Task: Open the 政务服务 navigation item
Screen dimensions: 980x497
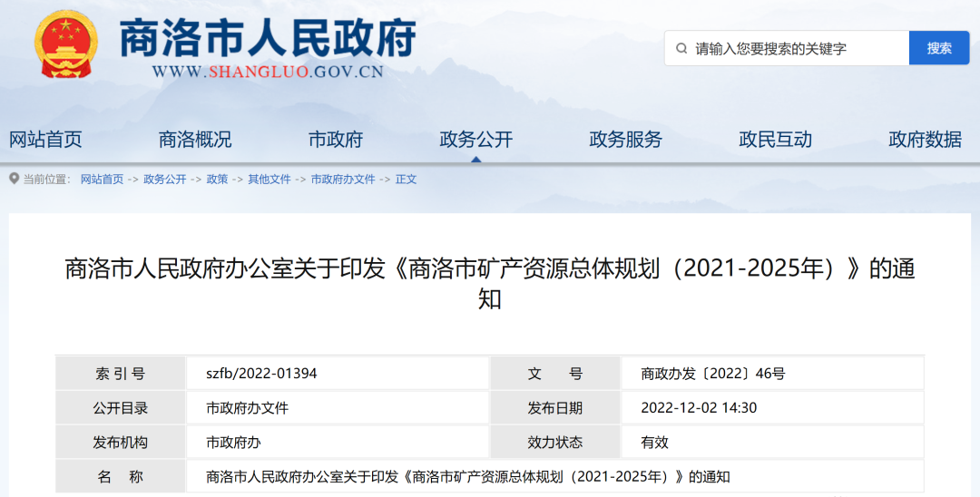Action: (x=626, y=140)
